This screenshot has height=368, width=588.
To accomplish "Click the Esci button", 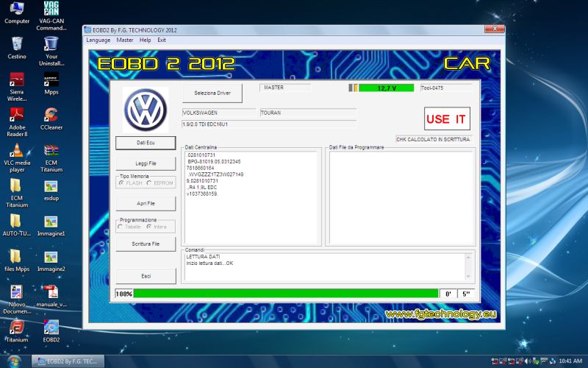I will tap(146, 276).
